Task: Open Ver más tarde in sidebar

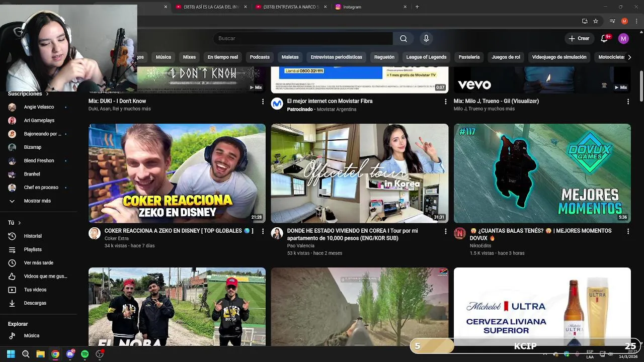Action: [x=38, y=263]
